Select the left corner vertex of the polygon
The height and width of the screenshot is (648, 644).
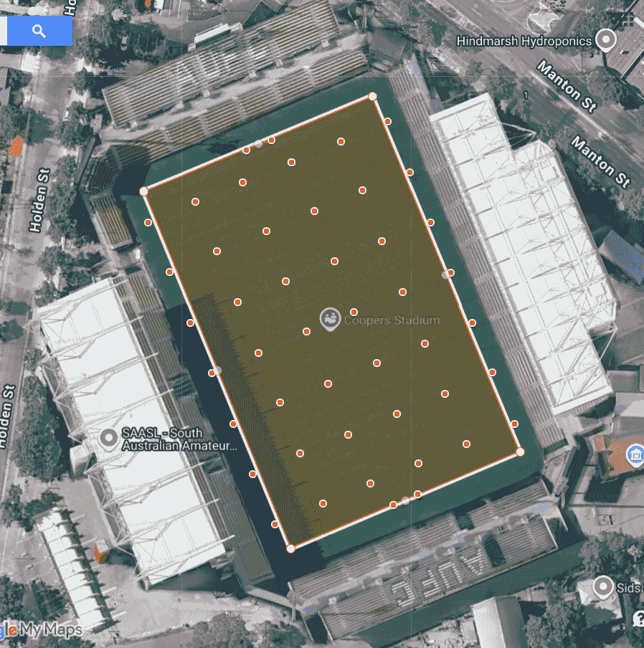point(143,191)
